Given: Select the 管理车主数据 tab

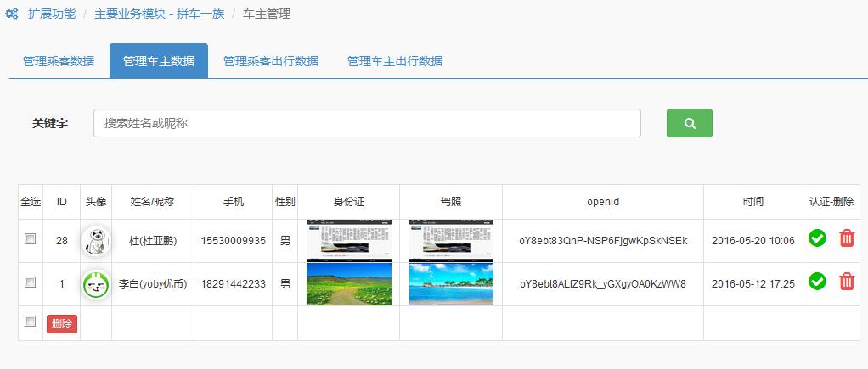Looking at the screenshot, I should (159, 61).
